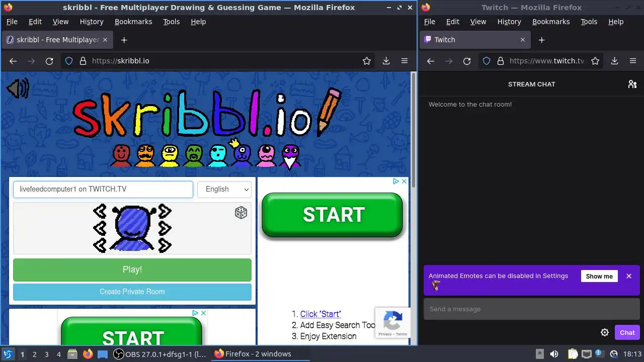Focus the Send a message field
Screen dimensions: 644x362
[531, 309]
